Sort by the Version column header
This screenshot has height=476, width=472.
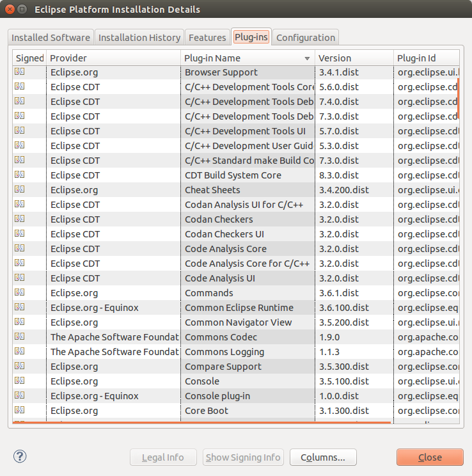pos(354,58)
